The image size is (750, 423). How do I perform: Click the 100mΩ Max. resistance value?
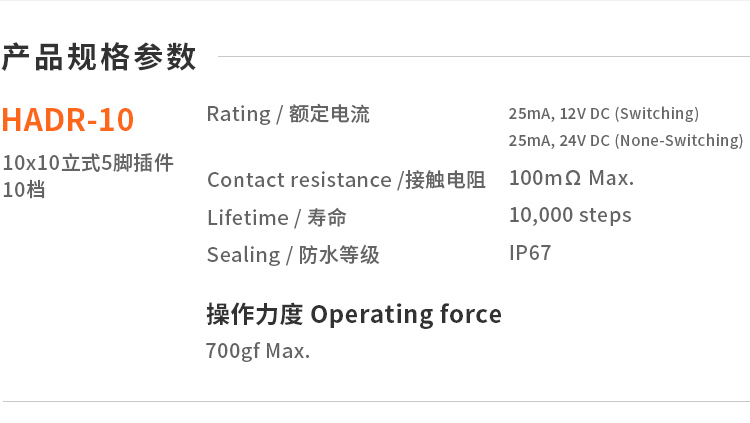coord(571,179)
